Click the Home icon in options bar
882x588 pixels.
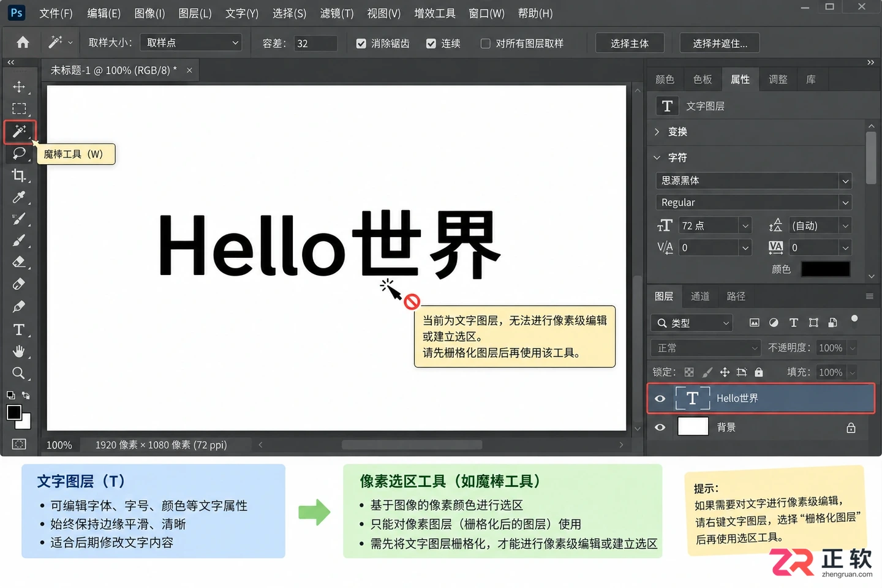pyautogui.click(x=23, y=42)
